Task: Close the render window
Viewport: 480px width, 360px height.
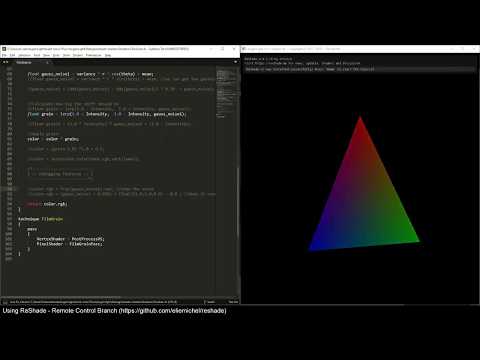Action: pos(474,49)
